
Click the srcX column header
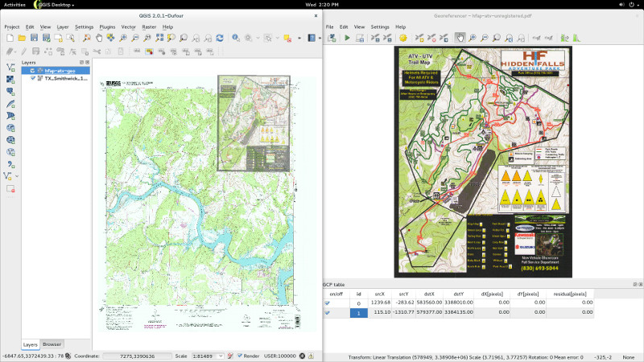point(379,294)
